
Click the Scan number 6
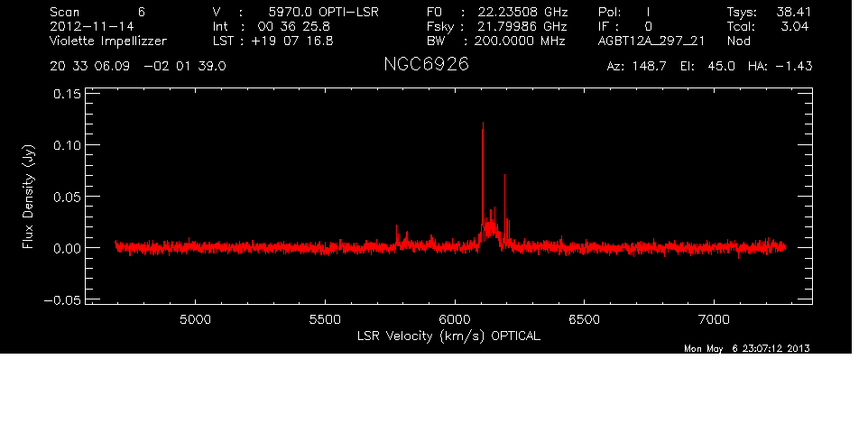[142, 12]
